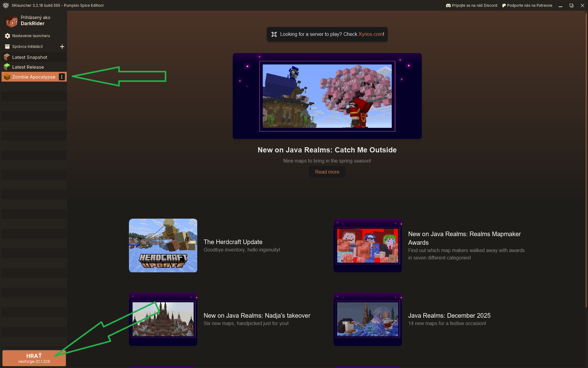This screenshot has height=368, width=588.
Task: Click headline 'New on Java Realms: Catch Me Outside'
Action: click(x=327, y=150)
